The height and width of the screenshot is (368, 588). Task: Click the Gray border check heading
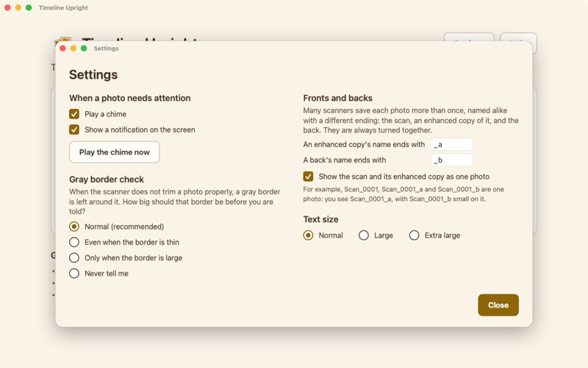click(107, 180)
